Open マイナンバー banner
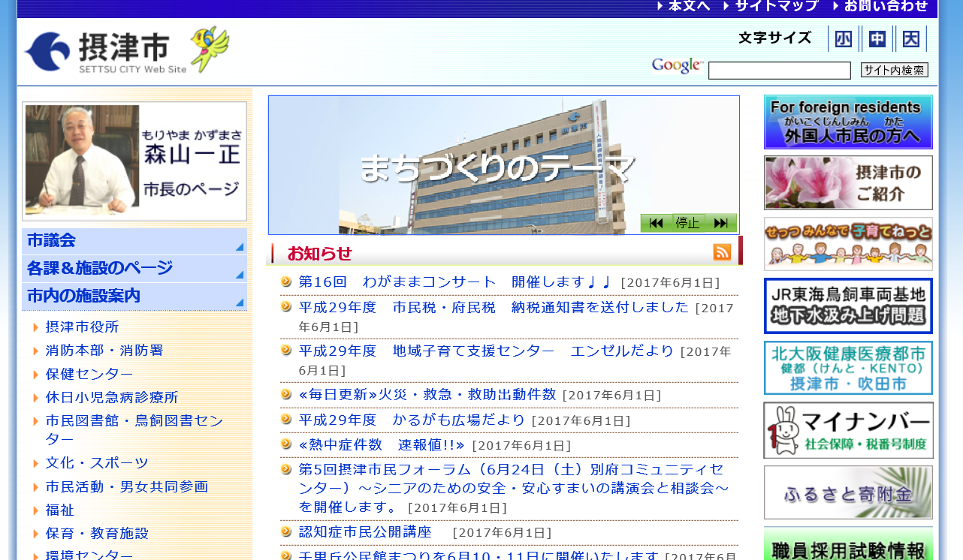963x560 pixels. [848, 430]
